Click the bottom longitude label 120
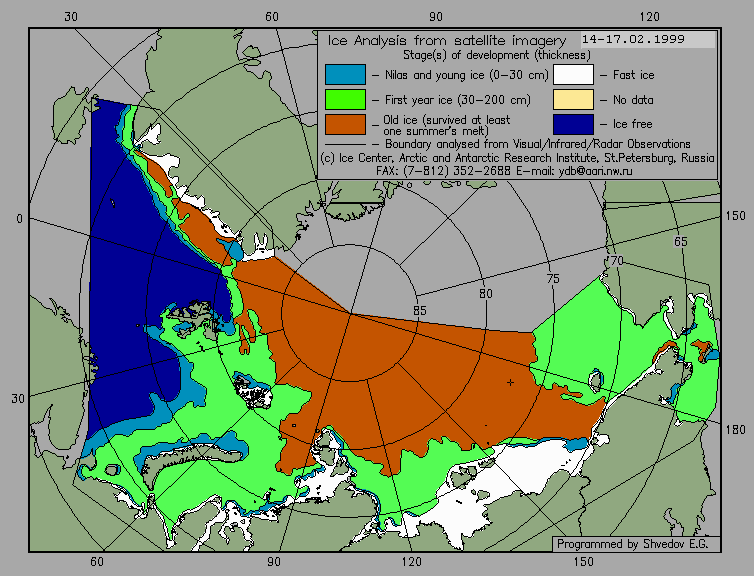This screenshot has height=576, width=754. coord(412,562)
